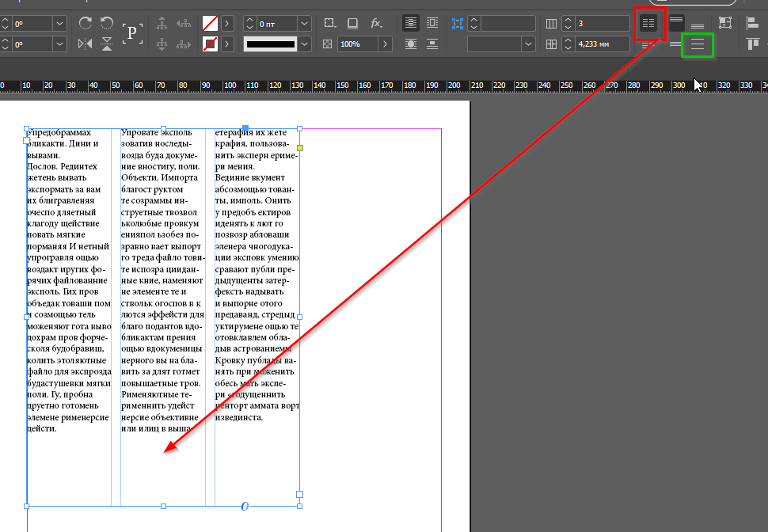
Task: Click the number of columns field showing 3
Action: [603, 23]
